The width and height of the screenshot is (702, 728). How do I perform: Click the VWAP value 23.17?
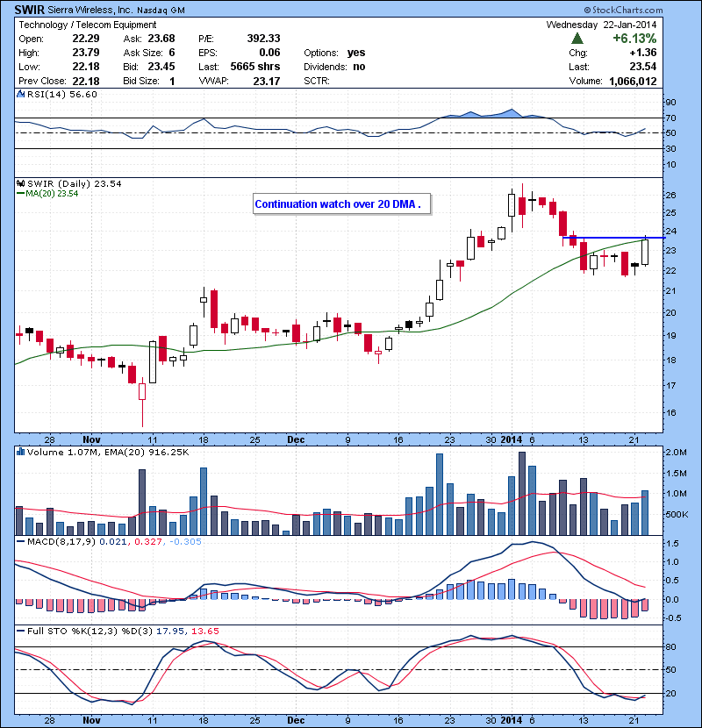click(x=267, y=82)
